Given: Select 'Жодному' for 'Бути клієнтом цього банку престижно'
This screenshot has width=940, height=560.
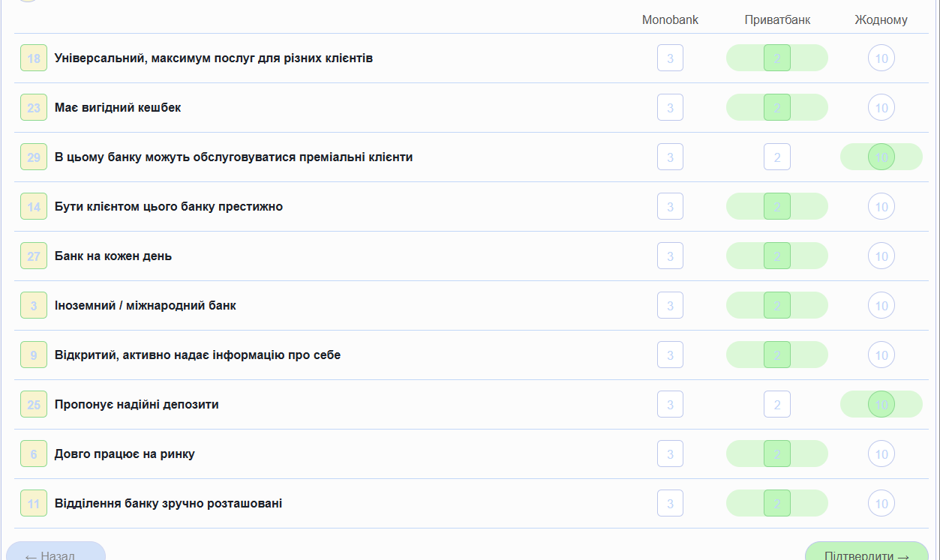Looking at the screenshot, I should pos(881,206).
